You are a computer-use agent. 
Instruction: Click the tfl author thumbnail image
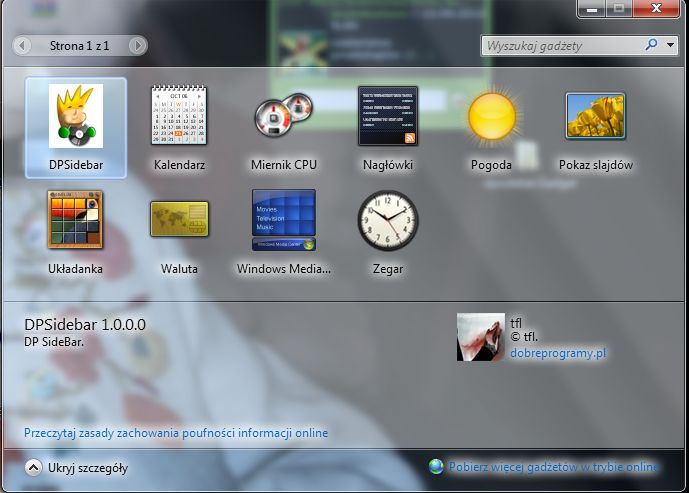(481, 337)
